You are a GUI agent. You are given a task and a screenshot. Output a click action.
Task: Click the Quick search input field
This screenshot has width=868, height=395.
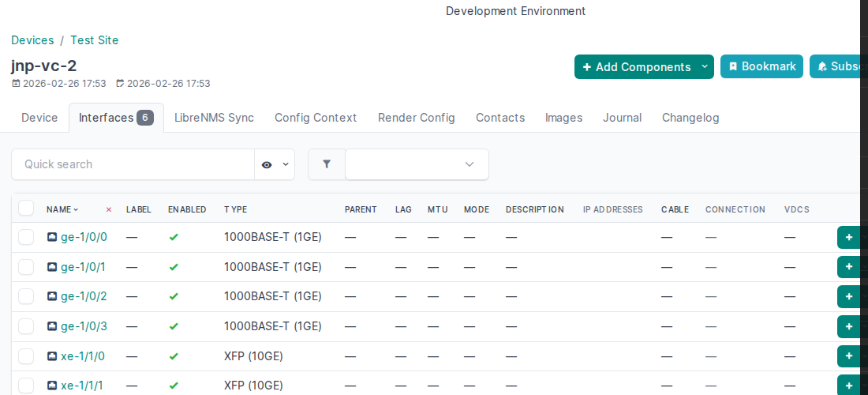(133, 164)
